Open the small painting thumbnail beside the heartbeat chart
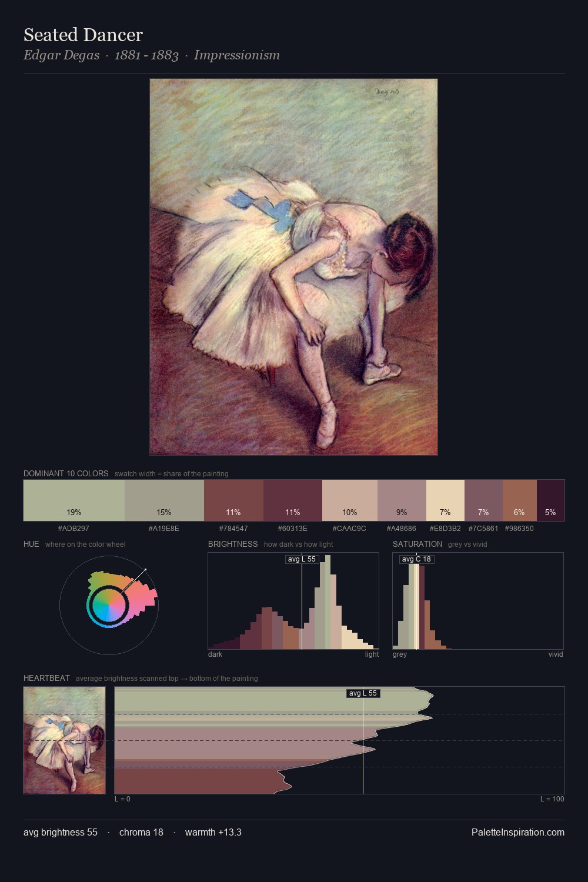 coord(65,740)
